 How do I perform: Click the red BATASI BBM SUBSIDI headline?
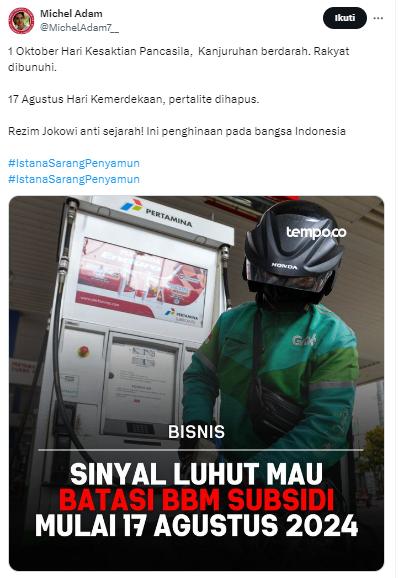[197, 500]
